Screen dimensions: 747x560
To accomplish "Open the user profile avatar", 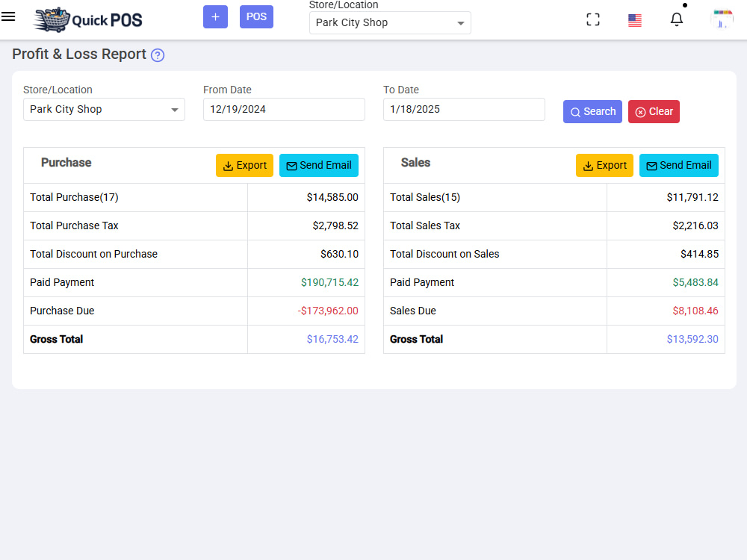I will tap(722, 19).
